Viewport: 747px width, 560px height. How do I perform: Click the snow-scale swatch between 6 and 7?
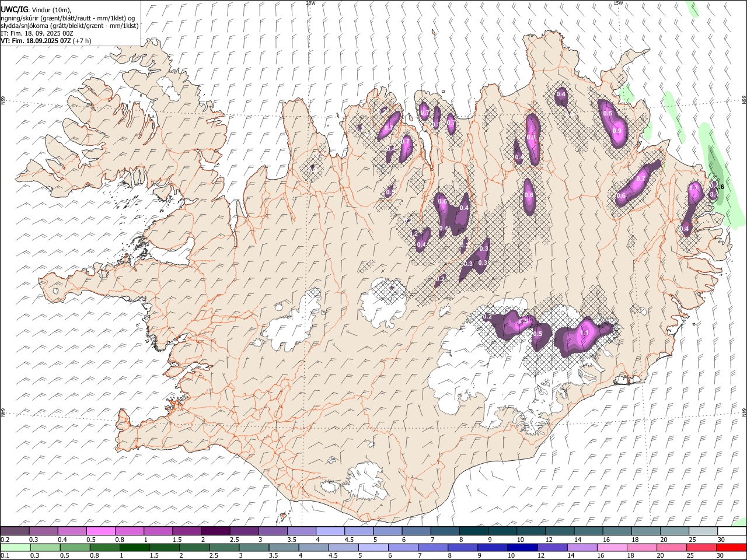[x=417, y=531]
